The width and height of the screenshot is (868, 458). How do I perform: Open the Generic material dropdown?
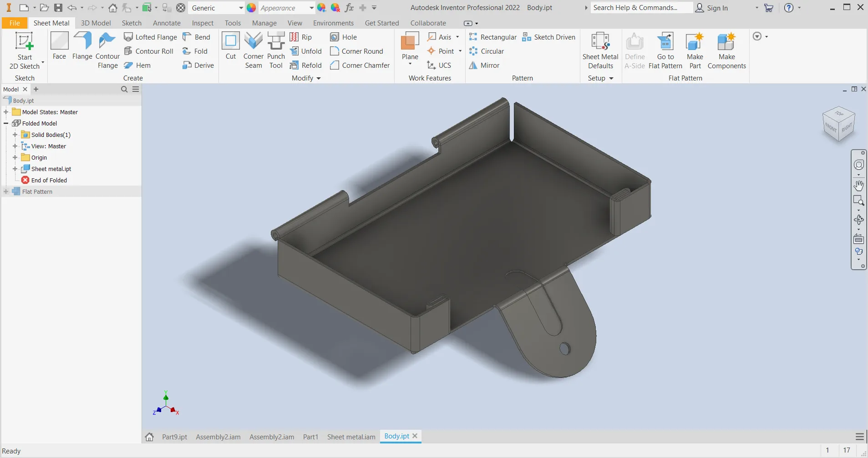(x=241, y=8)
